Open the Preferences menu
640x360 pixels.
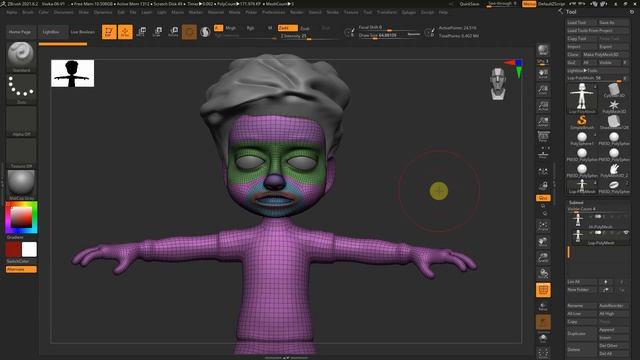pyautogui.click(x=273, y=12)
